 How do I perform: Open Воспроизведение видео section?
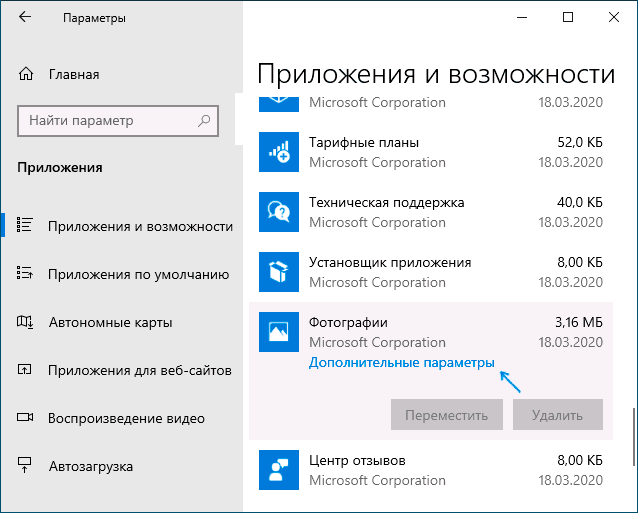point(122,418)
